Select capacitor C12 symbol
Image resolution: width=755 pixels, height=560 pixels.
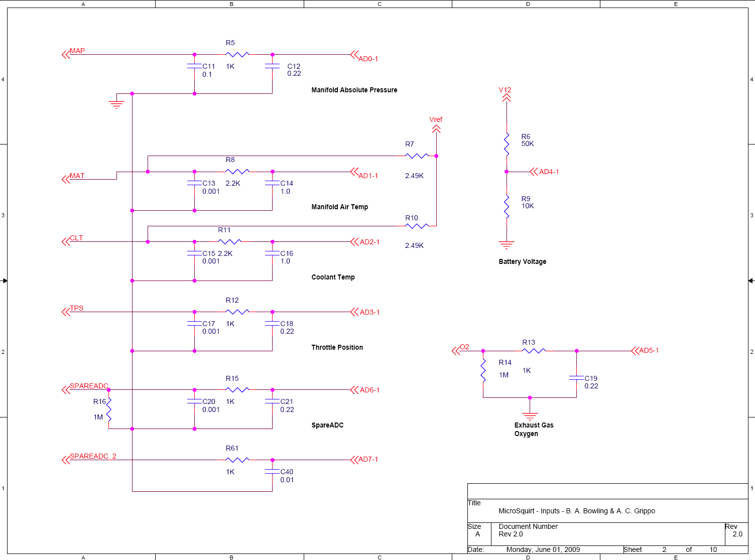pos(272,66)
